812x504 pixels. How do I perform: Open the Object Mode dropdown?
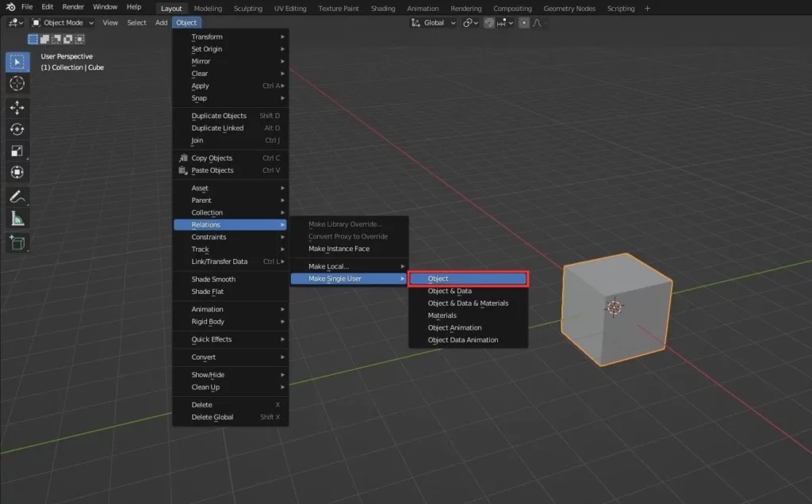pyautogui.click(x=63, y=23)
